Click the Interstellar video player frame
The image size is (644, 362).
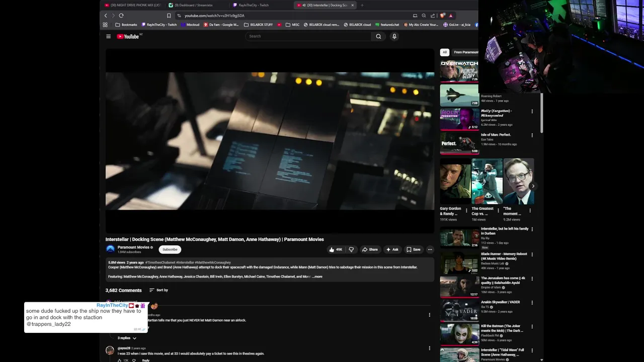[270, 141]
